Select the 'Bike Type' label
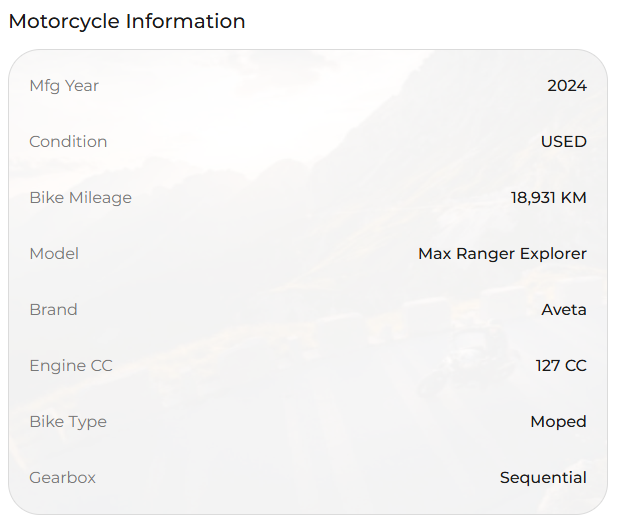The image size is (619, 529). point(68,422)
